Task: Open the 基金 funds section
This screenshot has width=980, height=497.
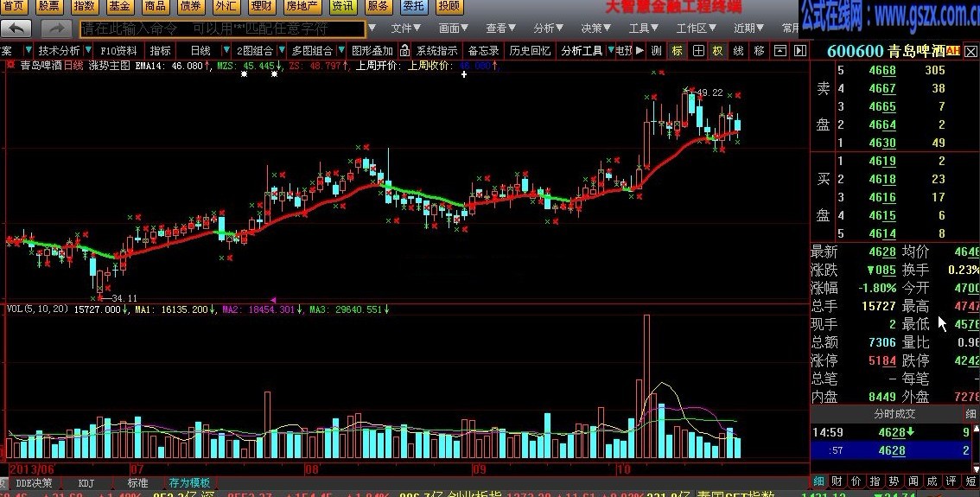Action: (119, 6)
